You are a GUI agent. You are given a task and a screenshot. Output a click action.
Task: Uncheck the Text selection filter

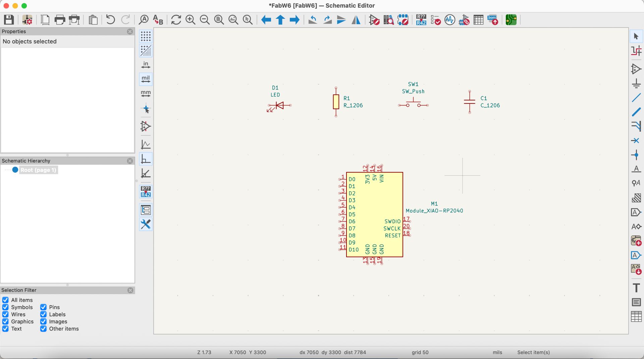pyautogui.click(x=5, y=329)
